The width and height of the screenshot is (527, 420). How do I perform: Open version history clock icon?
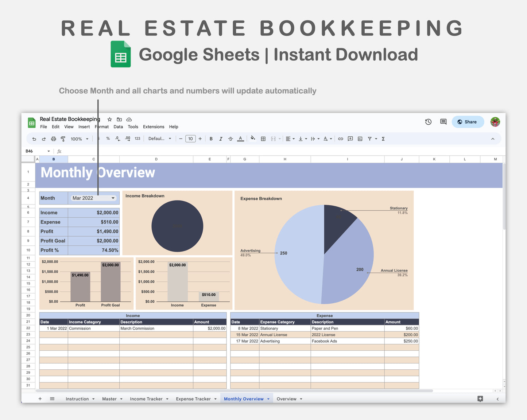pyautogui.click(x=428, y=122)
